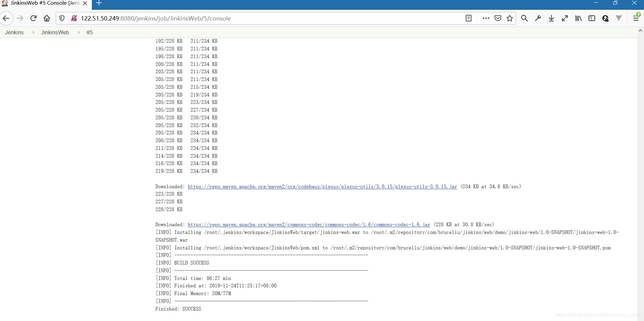Open the privacy extension globe-lock icon
Image resolution: width=644 pixels, height=321 pixels.
pos(605,18)
